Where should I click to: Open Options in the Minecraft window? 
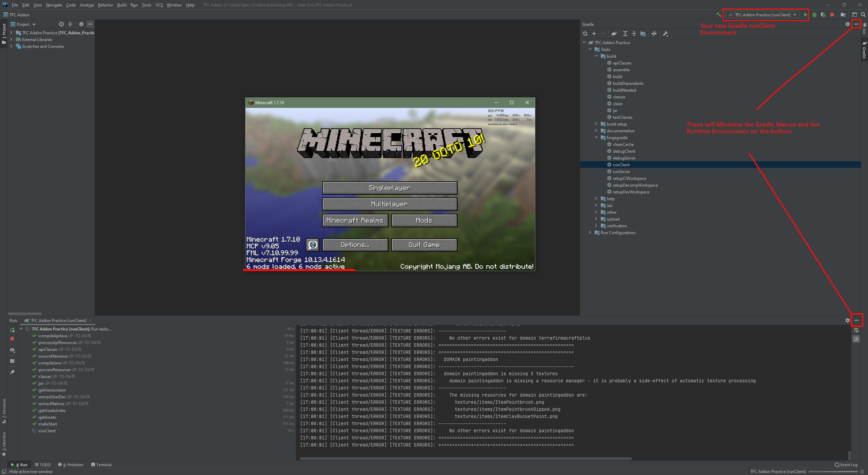(x=355, y=245)
